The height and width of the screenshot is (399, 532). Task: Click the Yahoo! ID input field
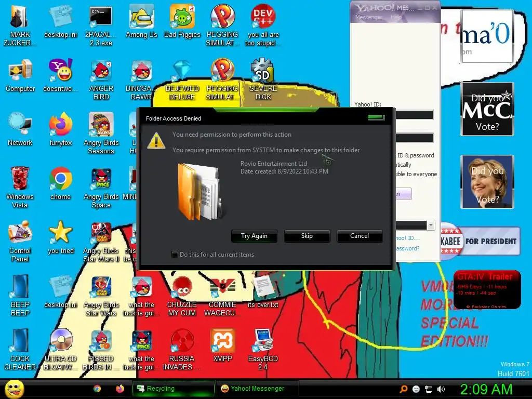pyautogui.click(x=414, y=115)
